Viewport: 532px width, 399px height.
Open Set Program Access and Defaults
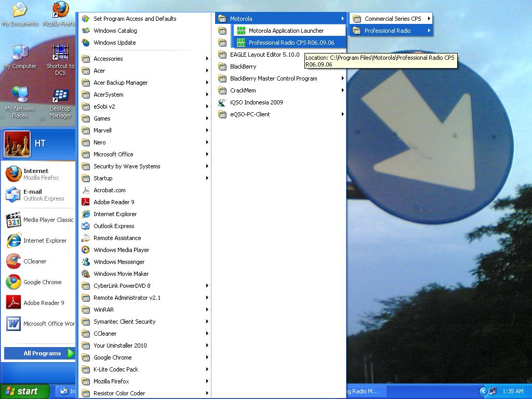pos(145,19)
